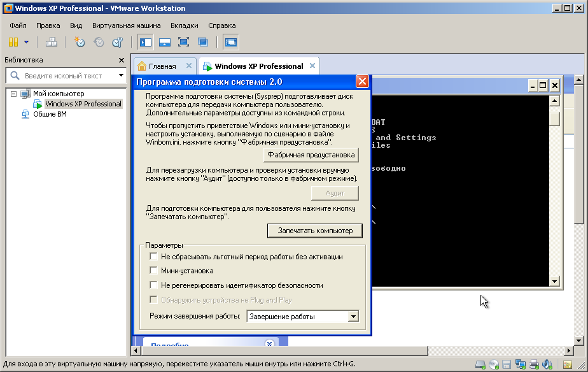Click the VM view vertical scroll down arrow
The height and width of the screenshot is (372, 588).
[x=578, y=341]
